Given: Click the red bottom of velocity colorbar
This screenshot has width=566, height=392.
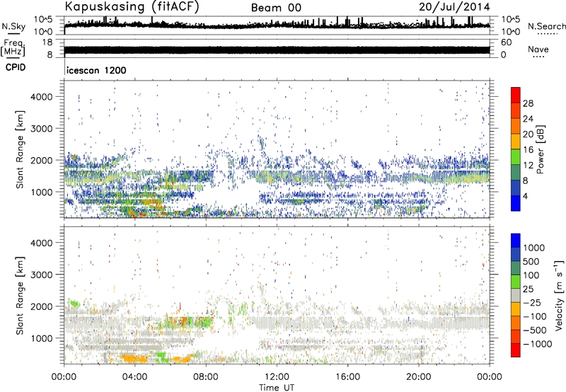Looking at the screenshot, I should tap(516, 350).
